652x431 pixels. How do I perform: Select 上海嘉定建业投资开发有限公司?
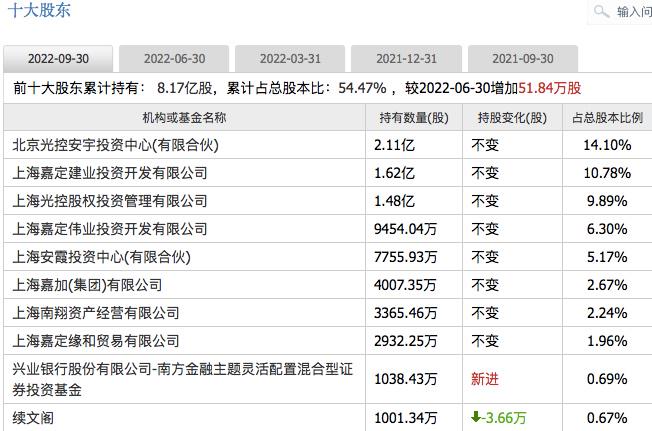click(x=110, y=172)
